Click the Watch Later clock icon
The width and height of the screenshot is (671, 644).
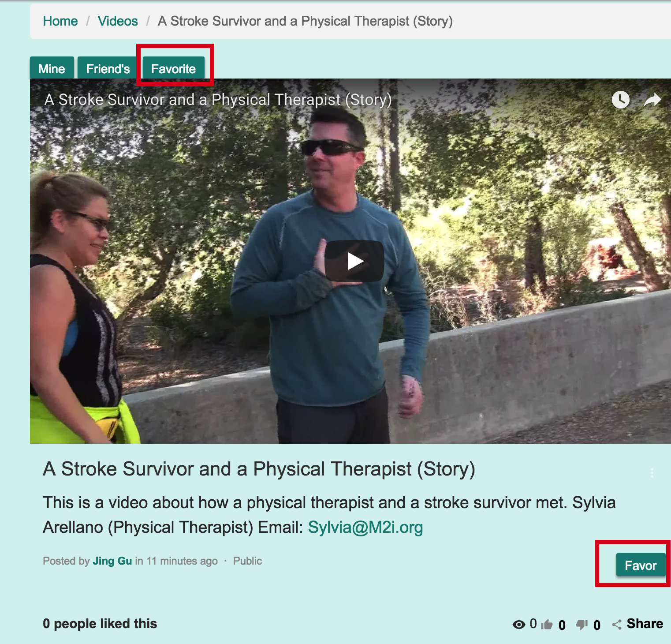coord(621,100)
